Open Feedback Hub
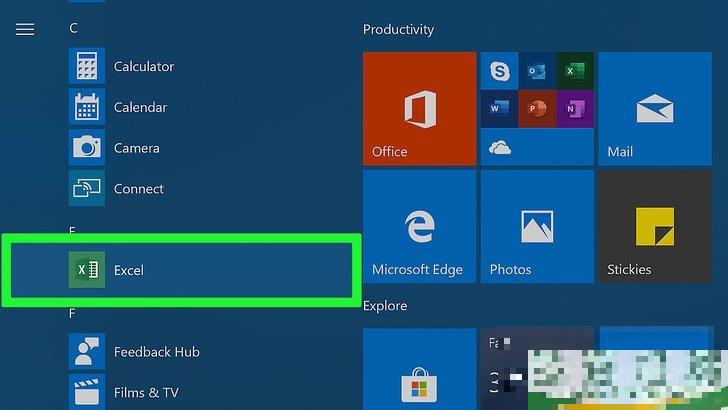Image resolution: width=728 pixels, height=410 pixels. click(x=156, y=352)
